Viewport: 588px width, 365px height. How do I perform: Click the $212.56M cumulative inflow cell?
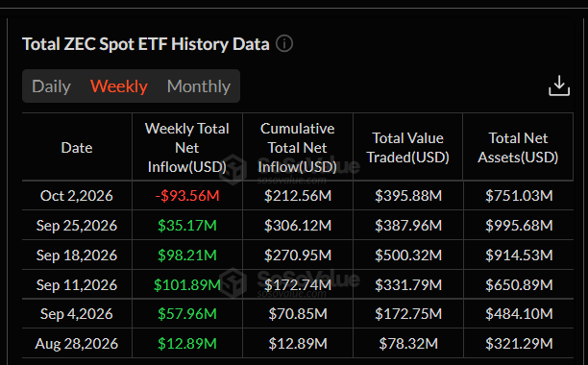298,196
